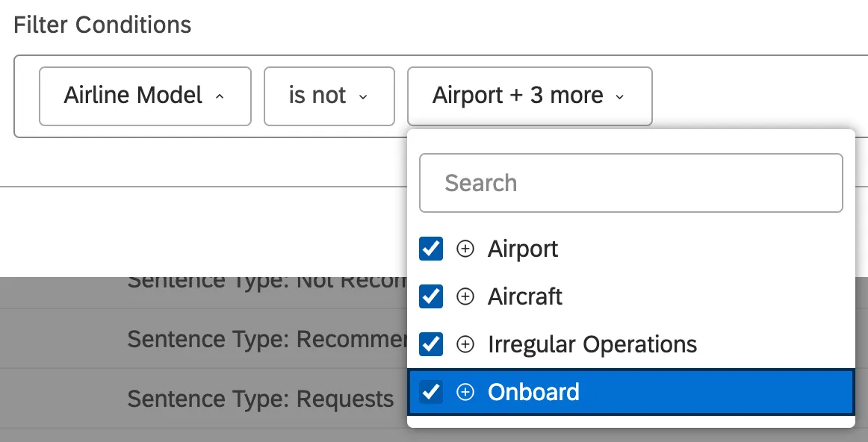Click the plus icon beside Irregular Operations

465,344
